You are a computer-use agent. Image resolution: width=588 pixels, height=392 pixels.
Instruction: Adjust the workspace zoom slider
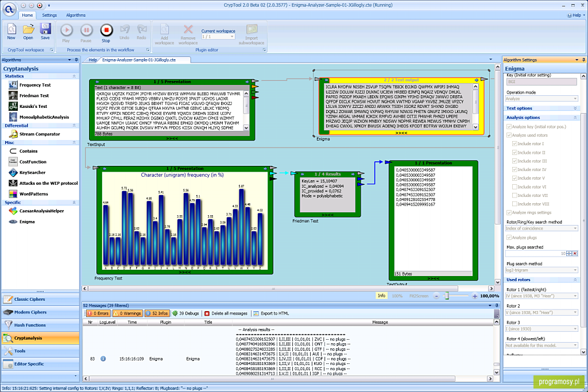[x=447, y=296]
